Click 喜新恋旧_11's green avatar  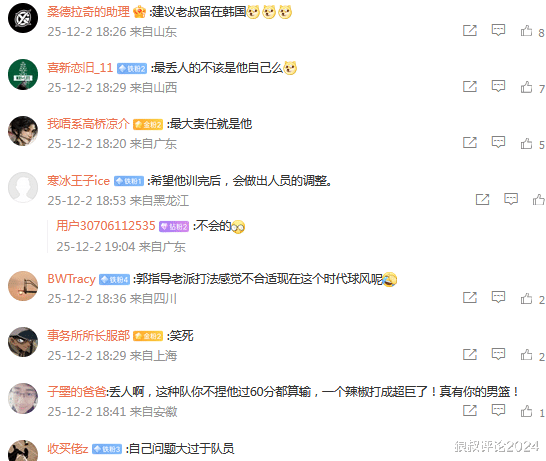point(23,75)
